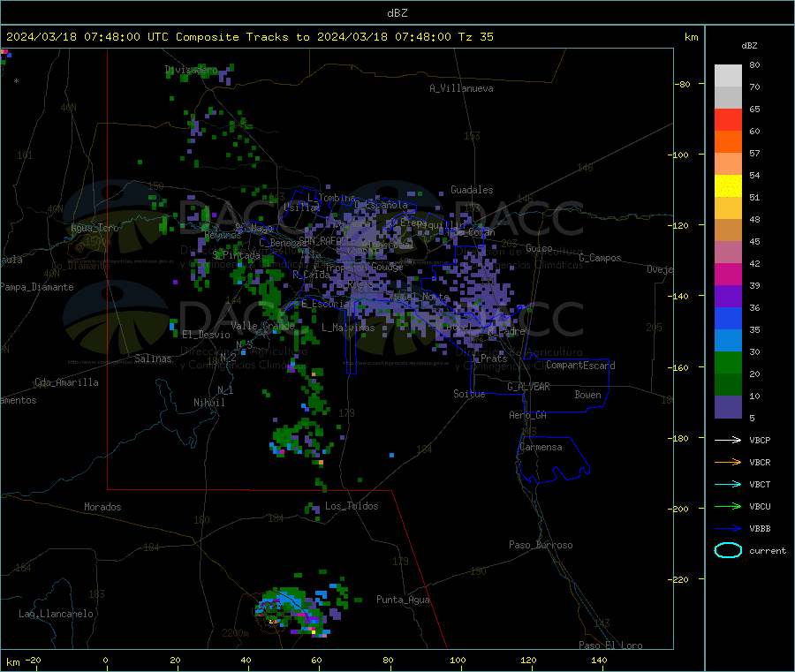Click the G_ALVEAR place label
795x672 pixels.
(x=528, y=387)
